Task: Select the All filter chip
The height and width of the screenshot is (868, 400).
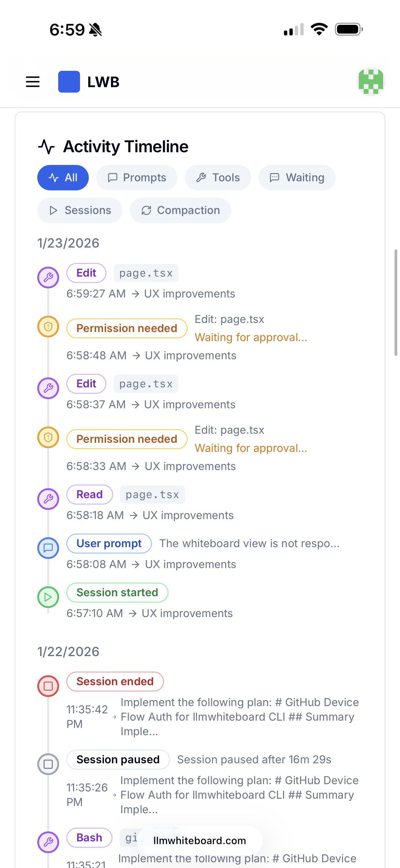Action: click(63, 178)
